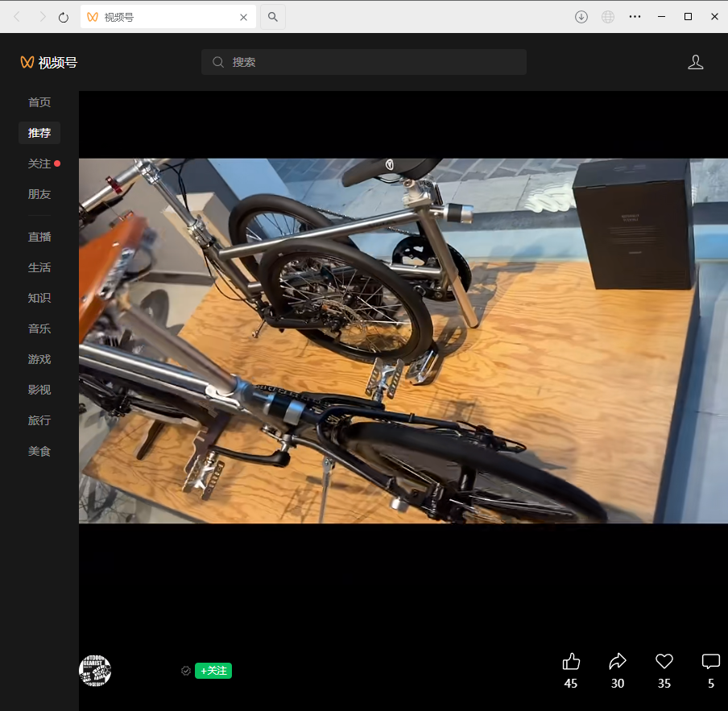The height and width of the screenshot is (711, 728).
Task: Select 关注 in the sidebar
Action: point(39,163)
